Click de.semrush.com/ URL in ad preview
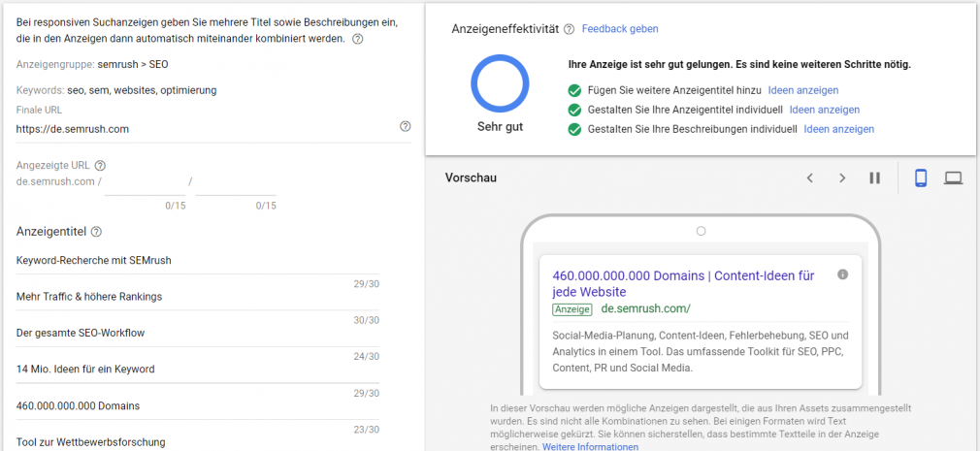Screen dimensions: 980x451 click(x=645, y=308)
